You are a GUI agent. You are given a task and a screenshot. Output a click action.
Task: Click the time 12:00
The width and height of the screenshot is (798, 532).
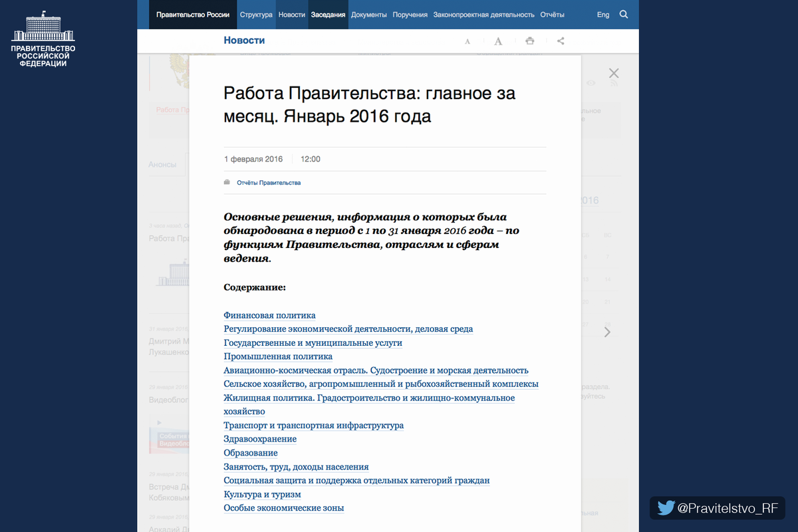click(311, 159)
